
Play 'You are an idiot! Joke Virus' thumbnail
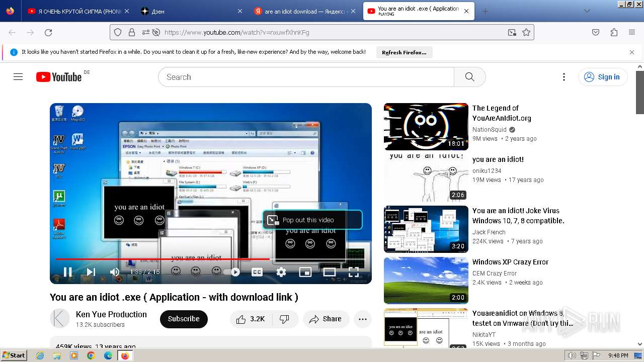pyautogui.click(x=426, y=229)
